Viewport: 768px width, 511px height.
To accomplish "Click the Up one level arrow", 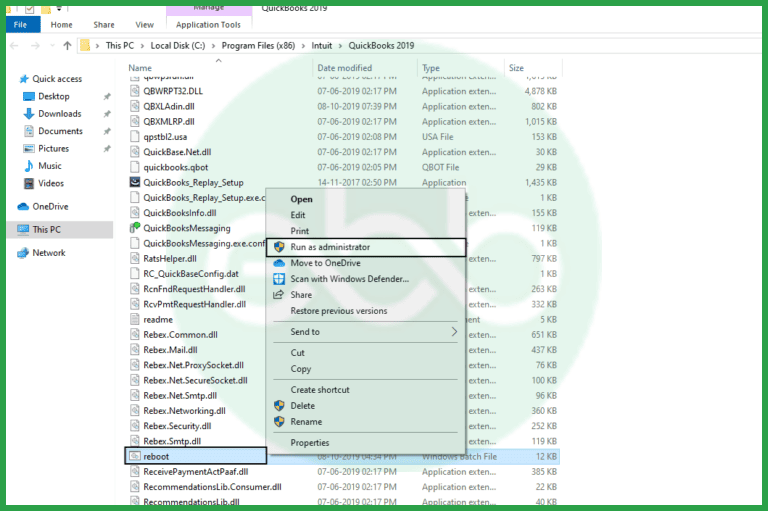I will point(67,46).
